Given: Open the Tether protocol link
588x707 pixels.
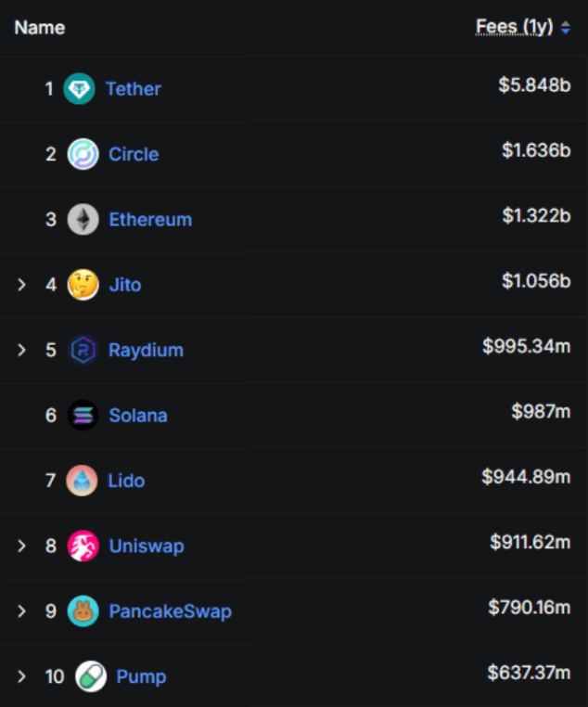Looking at the screenshot, I should (x=134, y=89).
